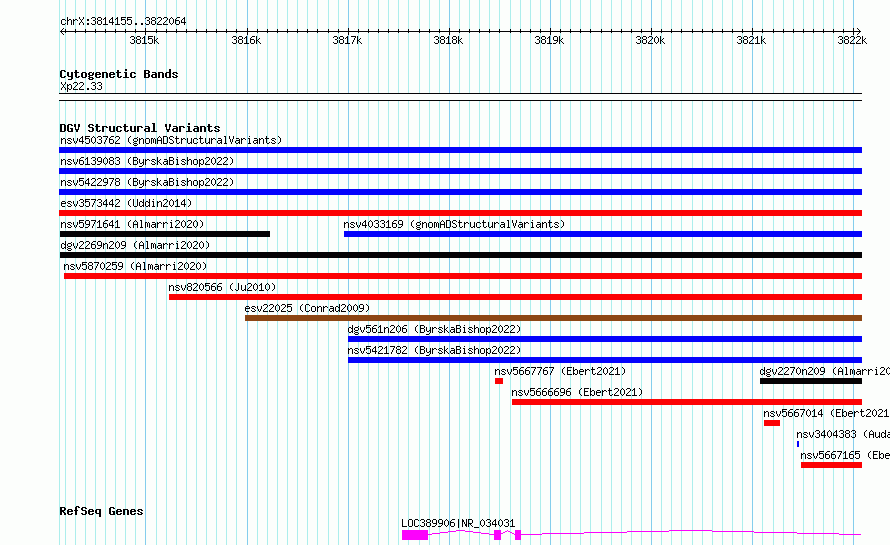Click the 3821k ruler tick label

pos(752,40)
